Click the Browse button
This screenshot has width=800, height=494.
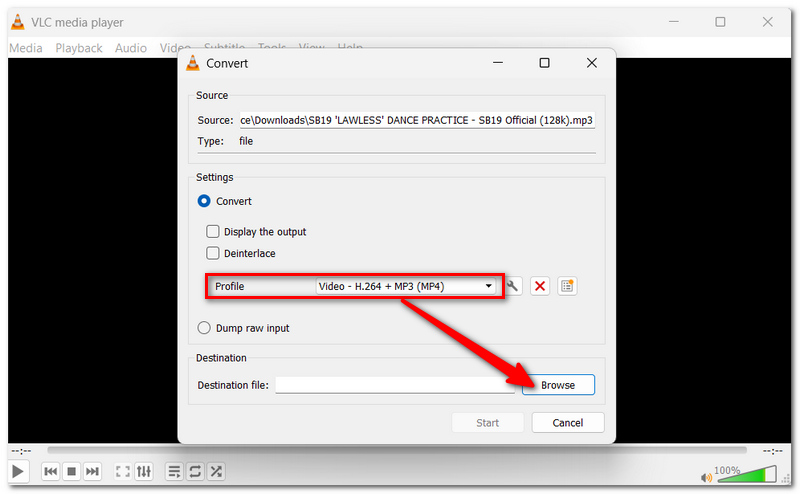(558, 385)
